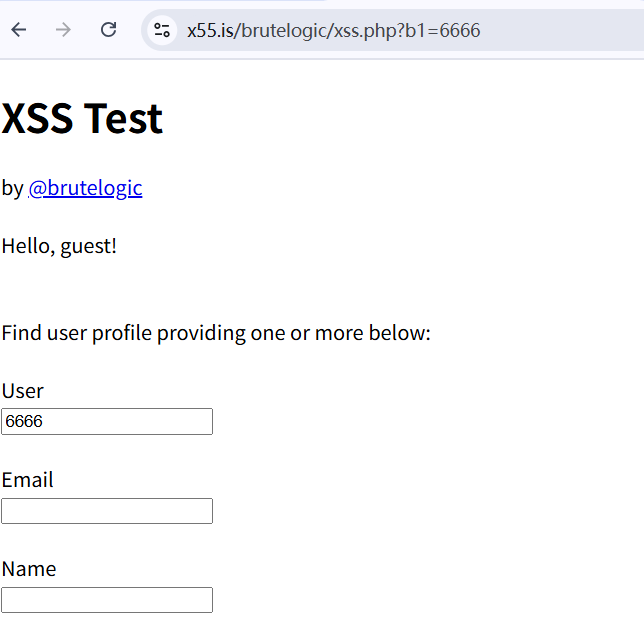Click the word Test in the page heading
Viewport: 644px width, 644px height.
(x=123, y=119)
